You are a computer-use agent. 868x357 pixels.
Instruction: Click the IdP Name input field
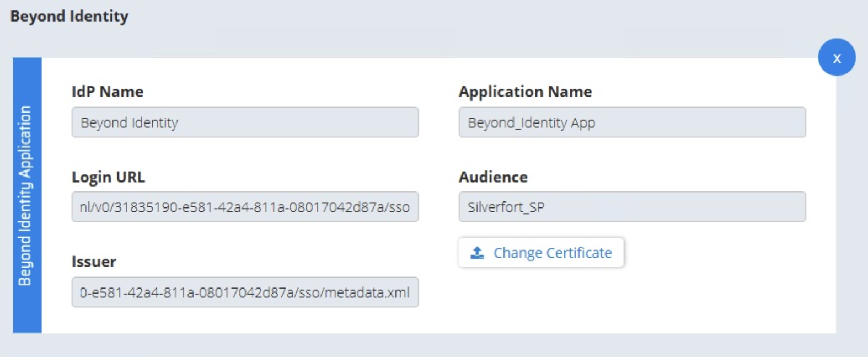pyautogui.click(x=245, y=122)
